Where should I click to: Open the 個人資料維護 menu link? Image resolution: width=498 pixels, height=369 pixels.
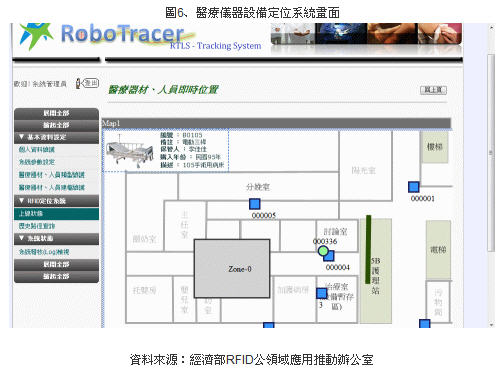(x=37, y=150)
